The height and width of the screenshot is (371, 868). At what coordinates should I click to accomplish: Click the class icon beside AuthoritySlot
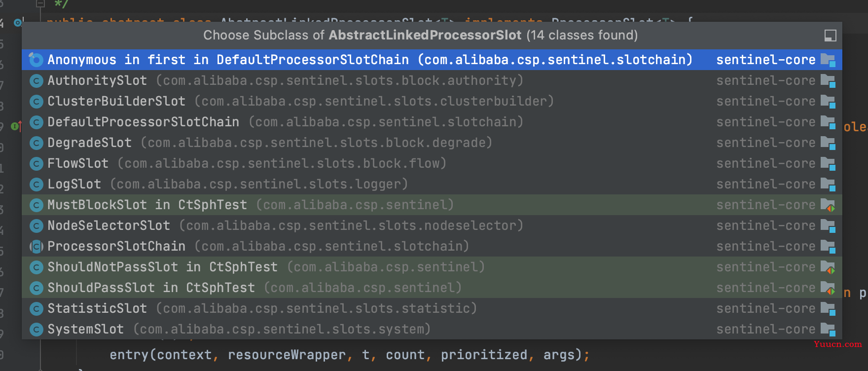[36, 81]
